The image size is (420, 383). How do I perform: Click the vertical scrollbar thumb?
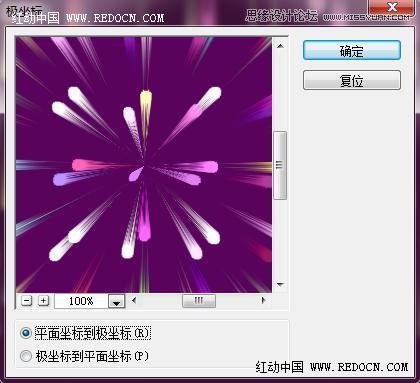click(280, 165)
